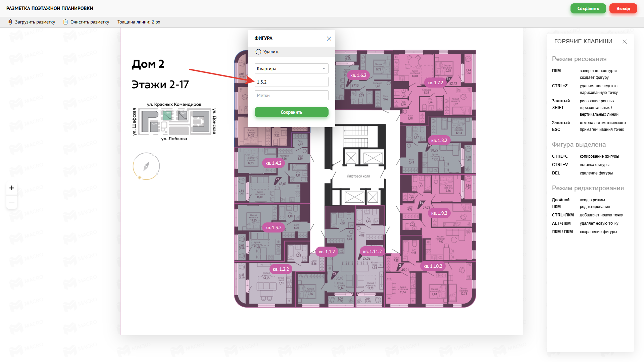Open the Квартира type dropdown

[x=291, y=68]
